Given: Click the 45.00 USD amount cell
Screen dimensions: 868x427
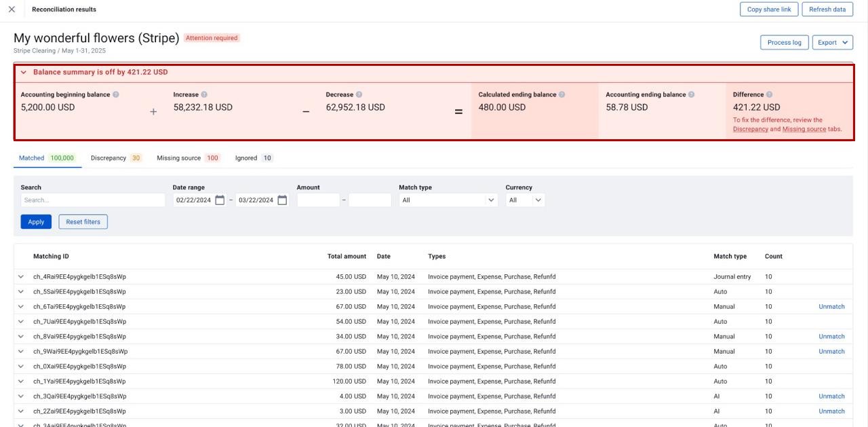Looking at the screenshot, I should 351,277.
